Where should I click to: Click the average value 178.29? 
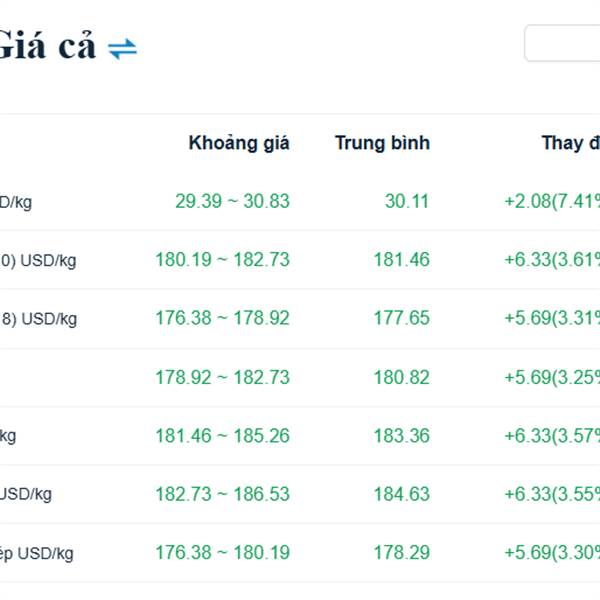pyautogui.click(x=401, y=552)
